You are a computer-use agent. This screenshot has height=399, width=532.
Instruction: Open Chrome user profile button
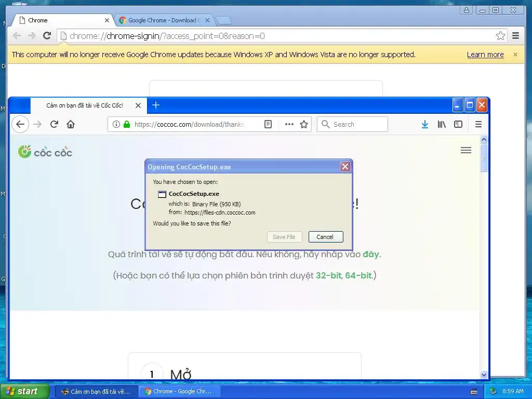(x=467, y=10)
